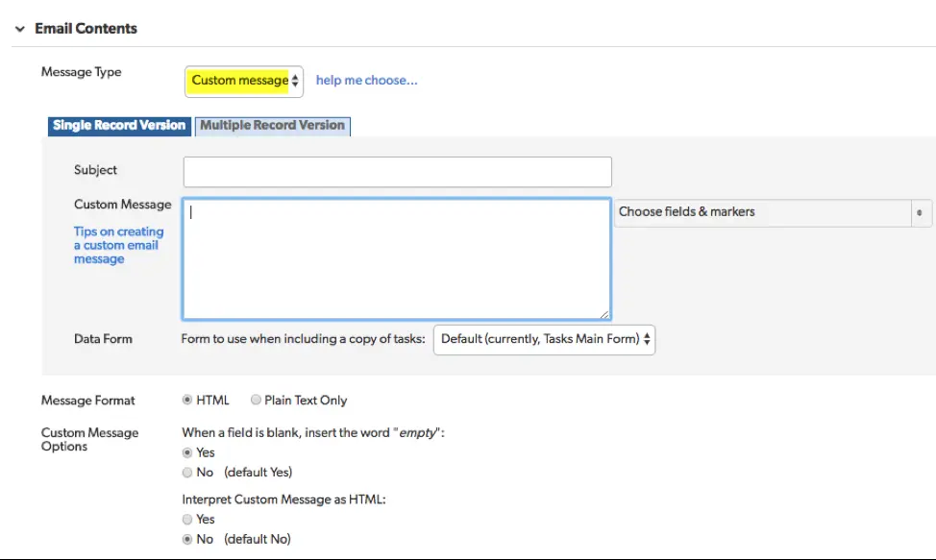The width and height of the screenshot is (936, 560).
Task: Open the Message Type dropdown
Action: tap(244, 81)
